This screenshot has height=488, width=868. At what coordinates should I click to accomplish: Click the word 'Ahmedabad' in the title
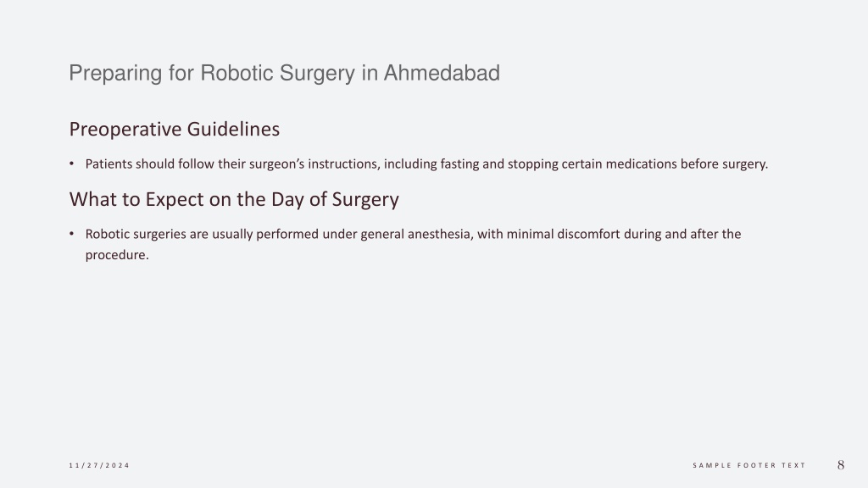point(442,73)
